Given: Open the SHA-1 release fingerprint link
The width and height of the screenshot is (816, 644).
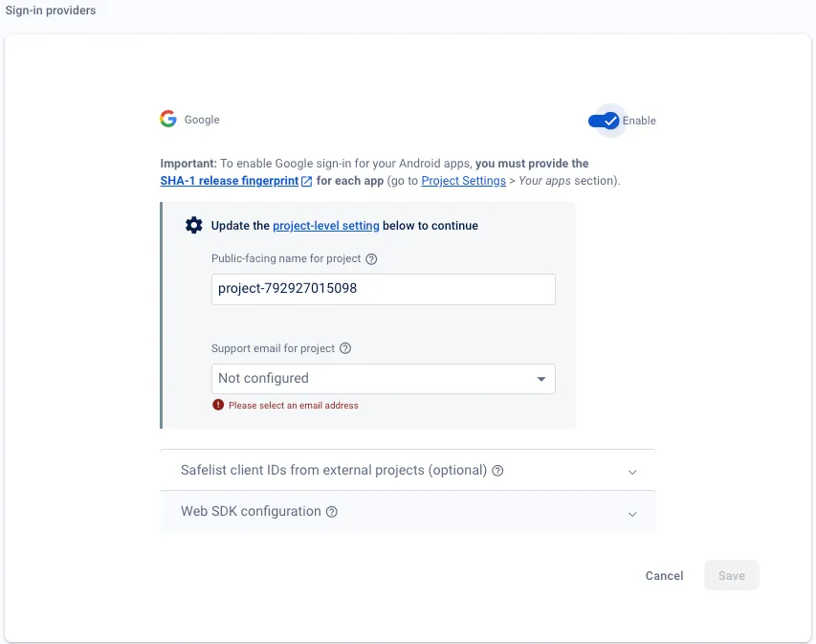Looking at the screenshot, I should click(x=230, y=181).
